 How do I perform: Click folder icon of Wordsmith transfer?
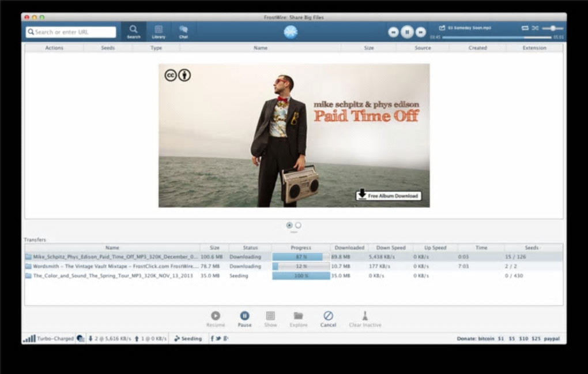click(28, 266)
